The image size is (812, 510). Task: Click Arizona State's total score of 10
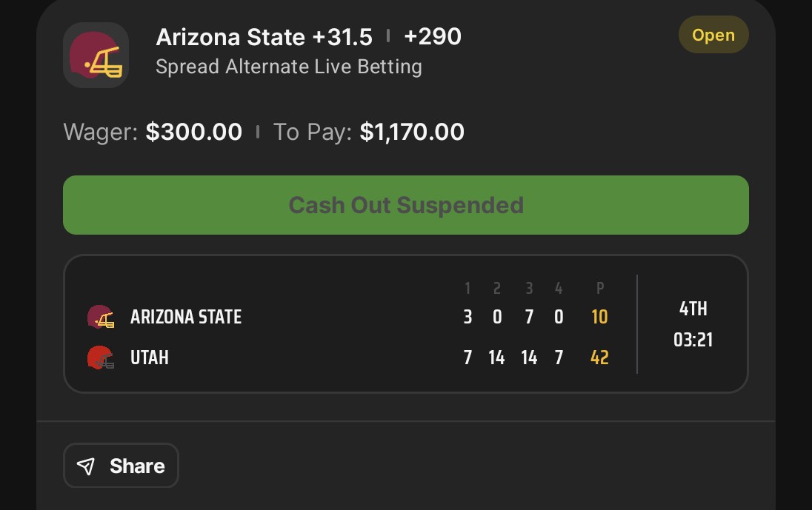[x=599, y=318]
